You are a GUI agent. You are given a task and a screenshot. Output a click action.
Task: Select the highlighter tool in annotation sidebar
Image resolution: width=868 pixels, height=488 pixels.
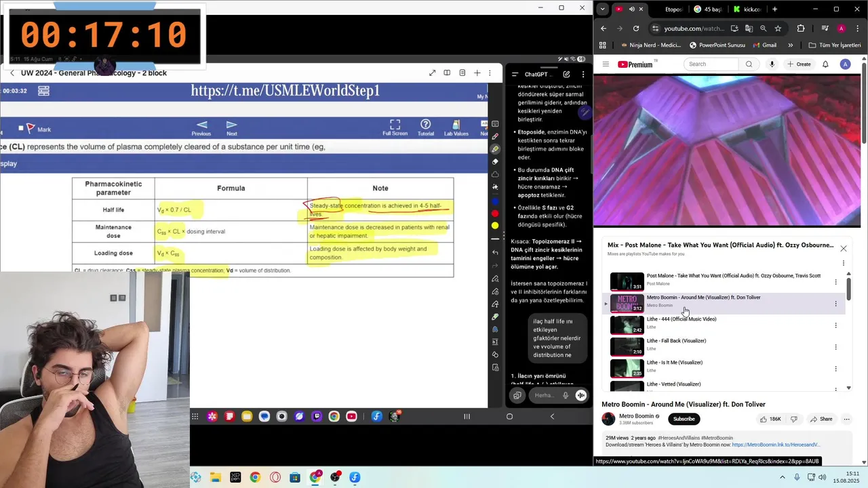tap(495, 149)
